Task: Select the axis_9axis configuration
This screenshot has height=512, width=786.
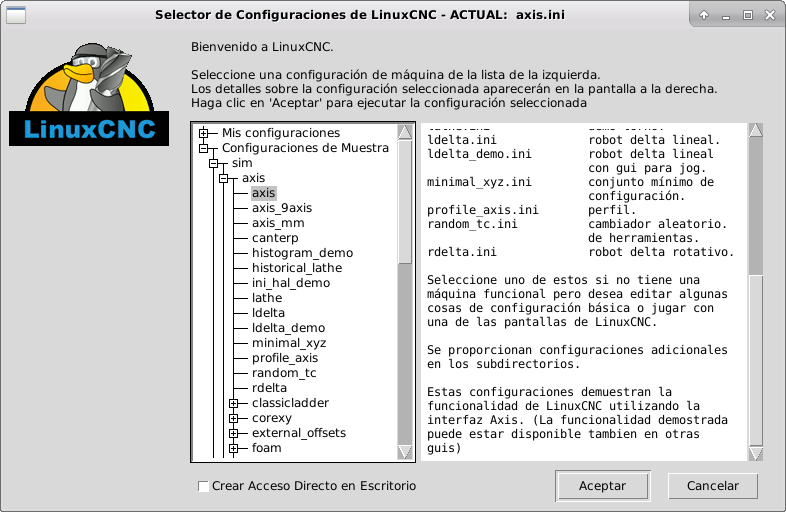Action: (x=281, y=208)
